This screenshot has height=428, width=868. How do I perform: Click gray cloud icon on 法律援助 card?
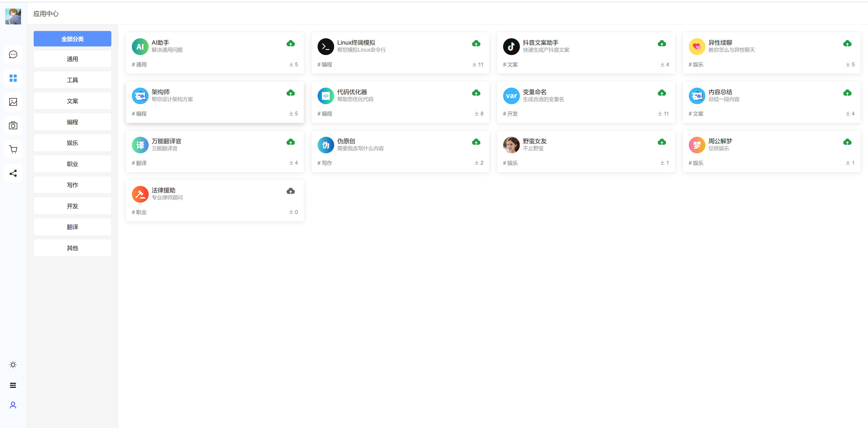tap(290, 191)
